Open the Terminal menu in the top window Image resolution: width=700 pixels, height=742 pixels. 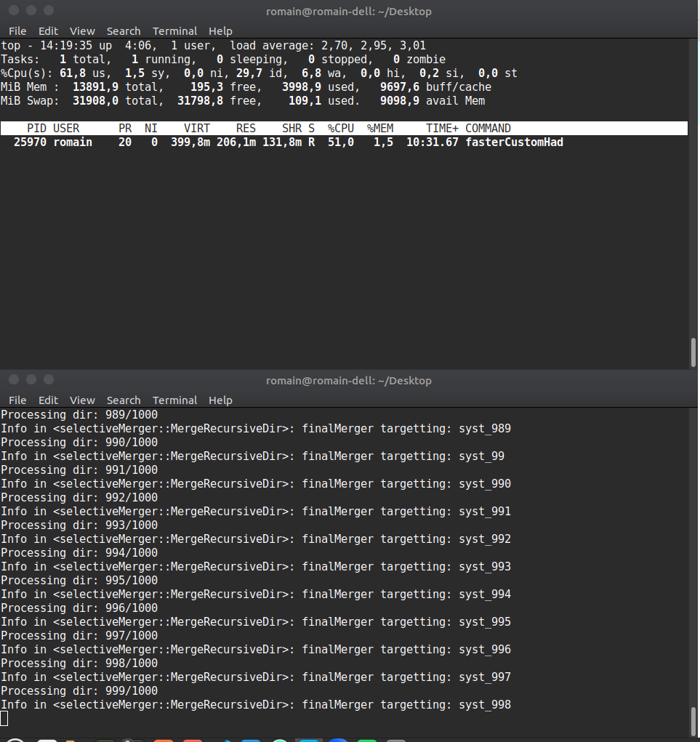point(174,31)
